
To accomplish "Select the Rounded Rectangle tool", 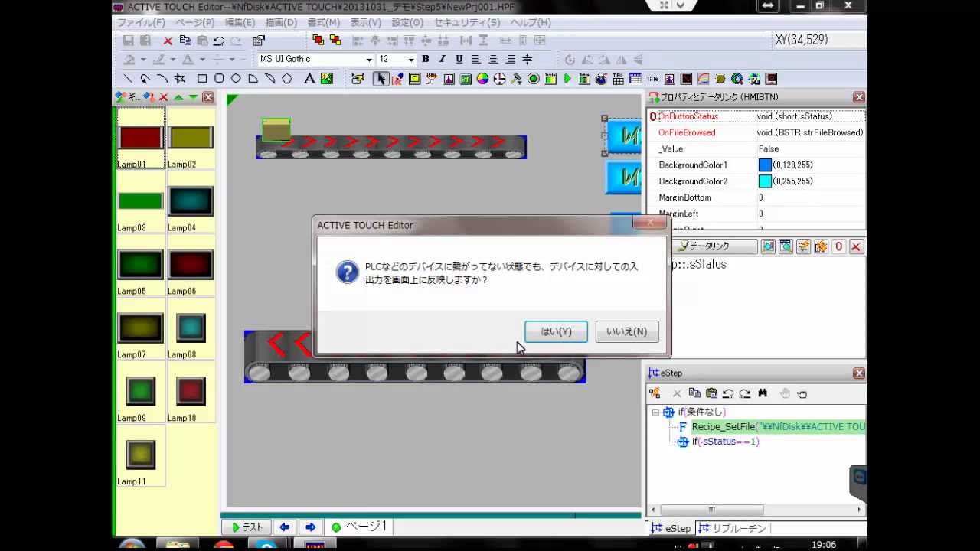I will [219, 79].
